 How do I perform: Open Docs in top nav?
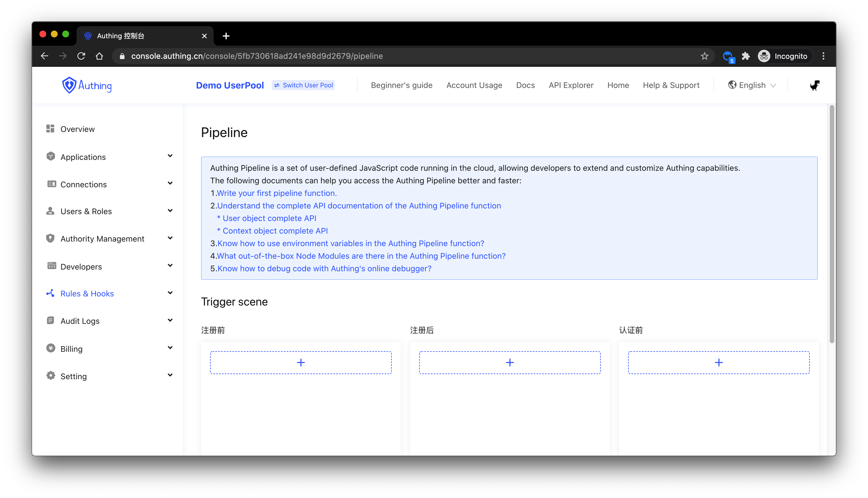click(x=525, y=85)
